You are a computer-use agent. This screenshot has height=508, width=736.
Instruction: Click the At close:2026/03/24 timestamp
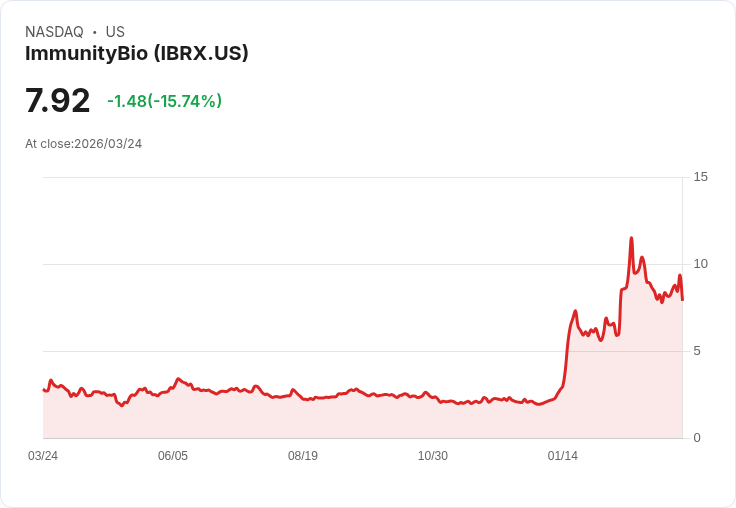point(84,144)
